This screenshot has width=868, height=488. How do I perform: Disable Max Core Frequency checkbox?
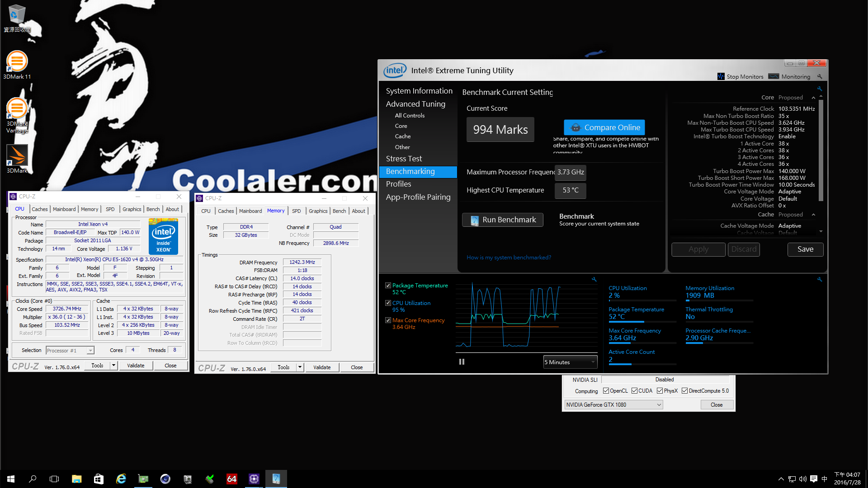coord(388,320)
